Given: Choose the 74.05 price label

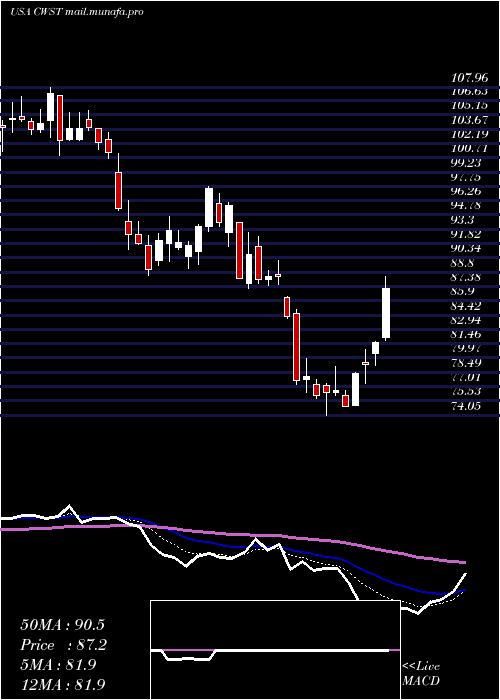Looking at the screenshot, I should (x=466, y=406).
